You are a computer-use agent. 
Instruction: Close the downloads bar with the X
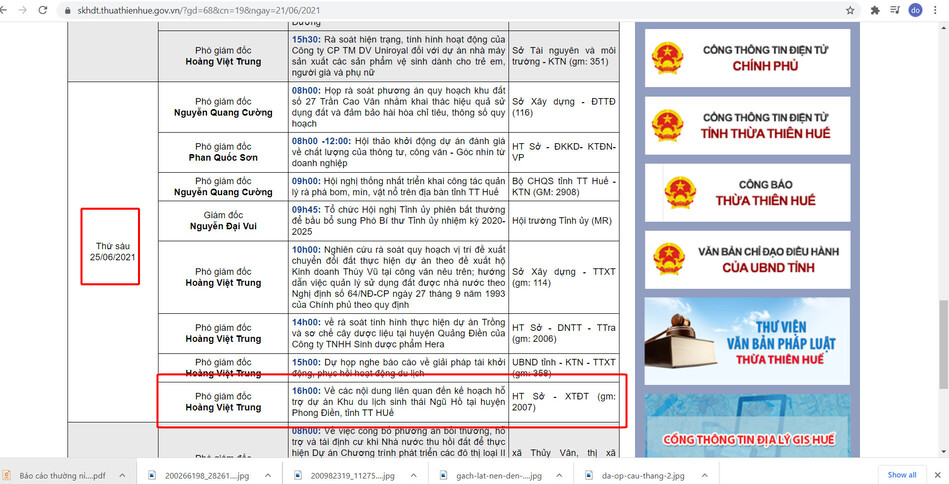pos(939,475)
